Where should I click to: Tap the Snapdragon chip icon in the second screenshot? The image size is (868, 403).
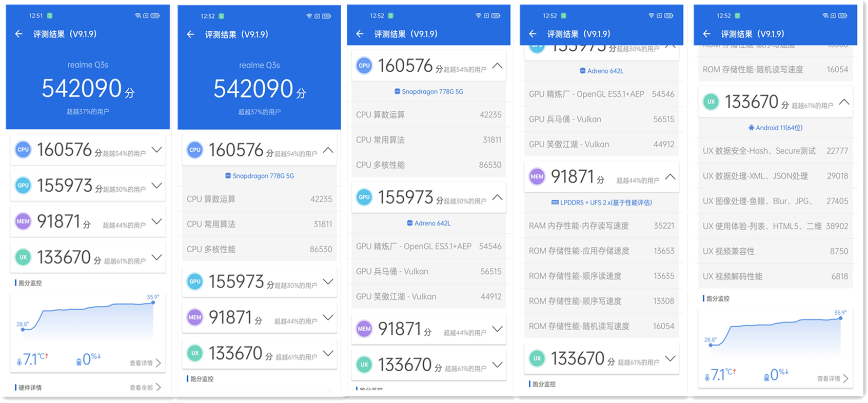coord(228,176)
